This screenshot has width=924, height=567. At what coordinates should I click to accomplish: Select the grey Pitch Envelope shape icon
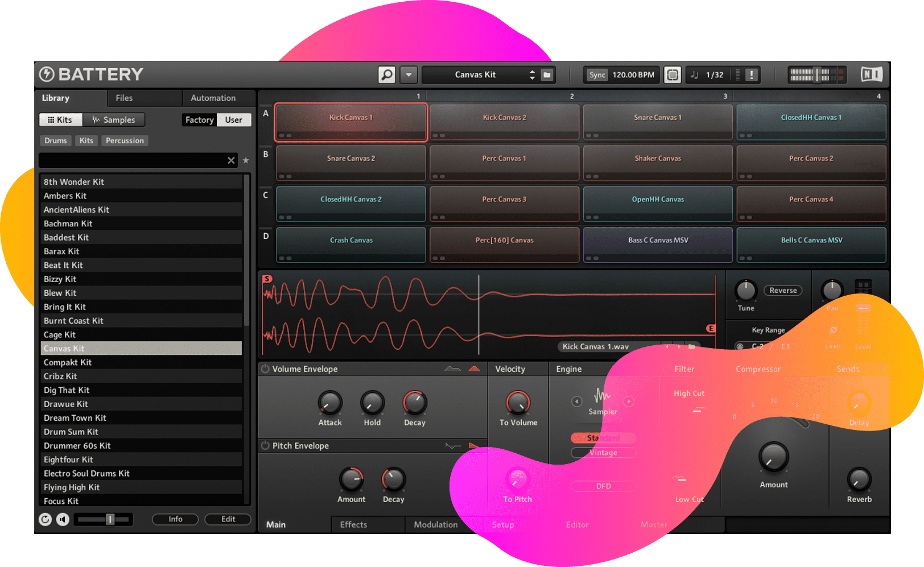click(453, 446)
